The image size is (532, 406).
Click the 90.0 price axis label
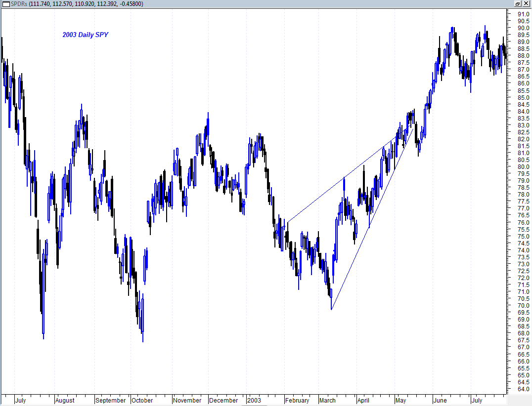pos(524,28)
